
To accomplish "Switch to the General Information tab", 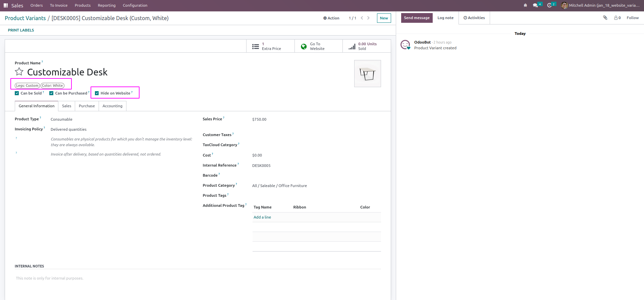I will [x=37, y=106].
